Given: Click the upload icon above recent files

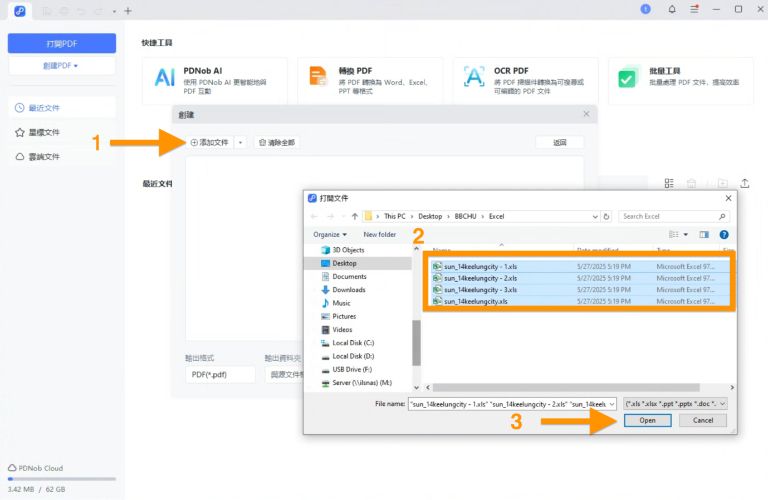Looking at the screenshot, I should point(745,183).
